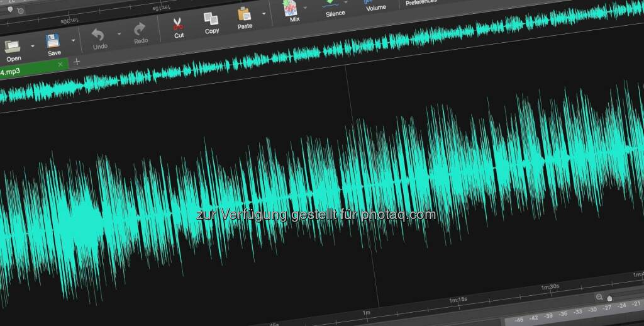Open the Volume tool
644x326 pixels.
click(x=375, y=3)
